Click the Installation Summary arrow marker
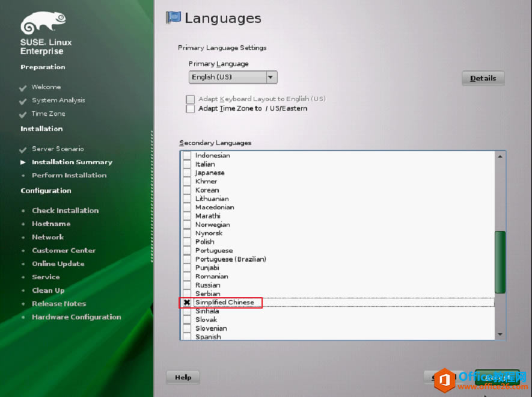The width and height of the screenshot is (532, 397). click(23, 162)
